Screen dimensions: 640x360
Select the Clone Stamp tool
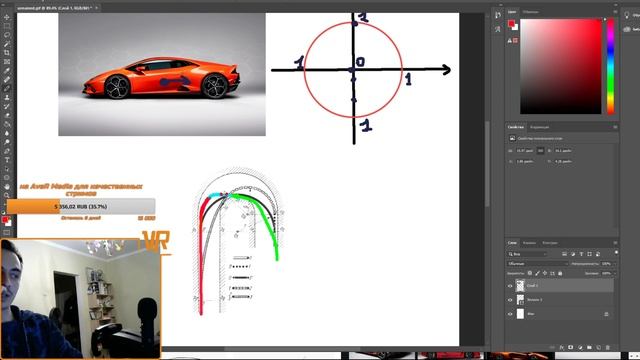click(x=7, y=98)
